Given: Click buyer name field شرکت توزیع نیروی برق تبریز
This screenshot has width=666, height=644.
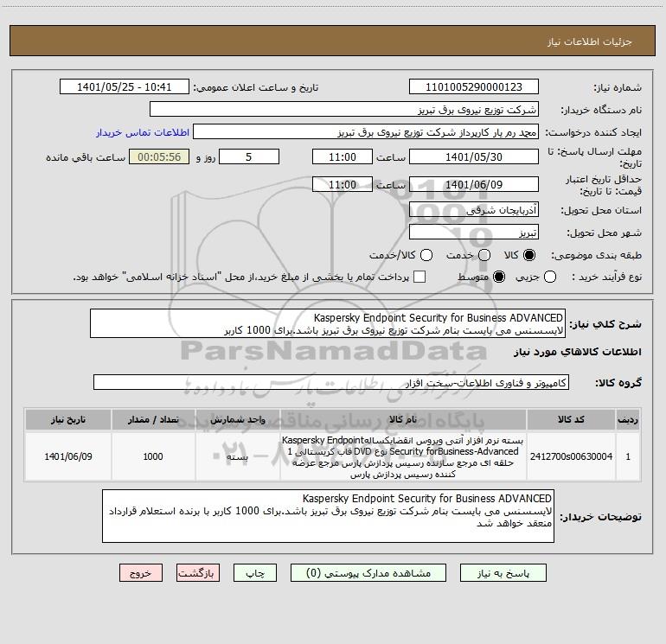Looking at the screenshot, I should [x=344, y=110].
